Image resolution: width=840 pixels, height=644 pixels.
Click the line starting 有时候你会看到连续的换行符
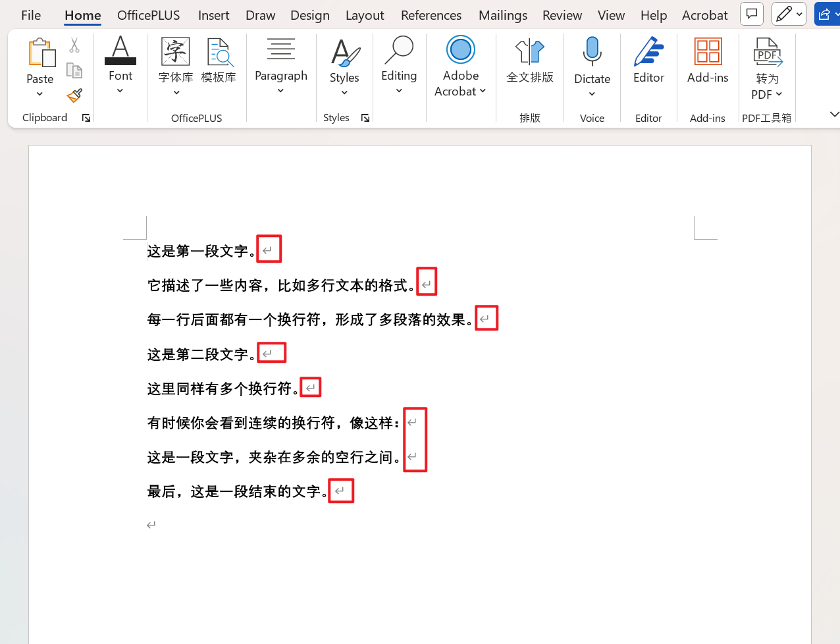point(274,423)
